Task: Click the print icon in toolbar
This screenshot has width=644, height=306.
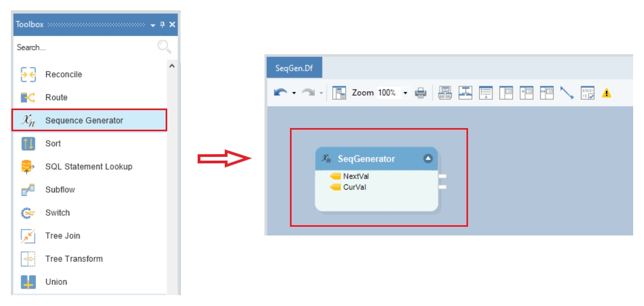Action: pos(421,93)
